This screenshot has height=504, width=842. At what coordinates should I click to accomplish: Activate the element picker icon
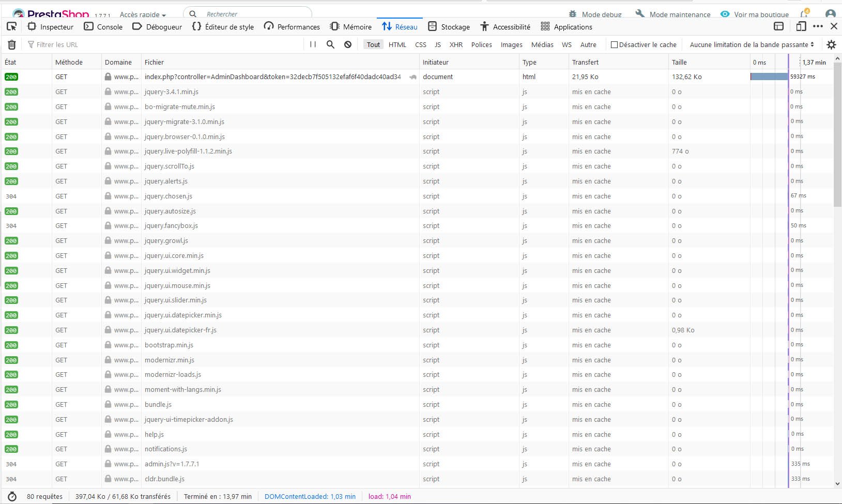pos(12,26)
